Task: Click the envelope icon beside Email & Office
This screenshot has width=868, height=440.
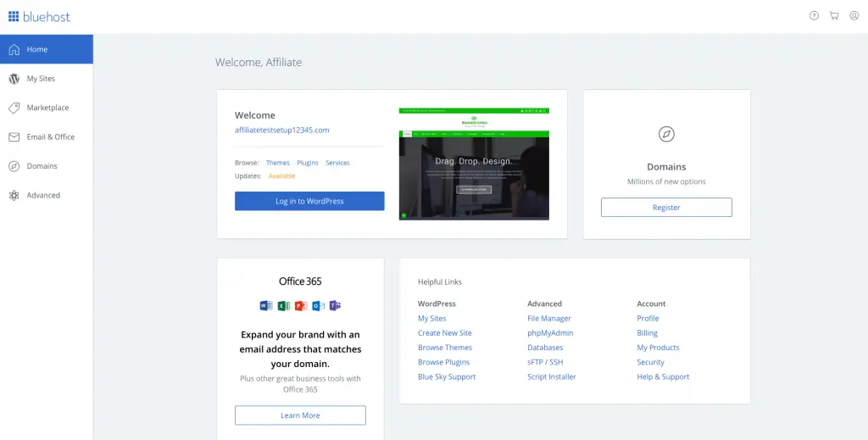Action: click(14, 136)
